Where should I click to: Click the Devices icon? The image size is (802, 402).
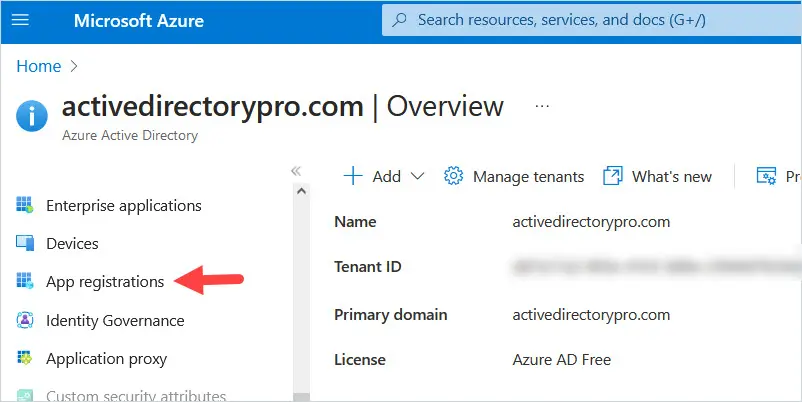pyautogui.click(x=25, y=243)
